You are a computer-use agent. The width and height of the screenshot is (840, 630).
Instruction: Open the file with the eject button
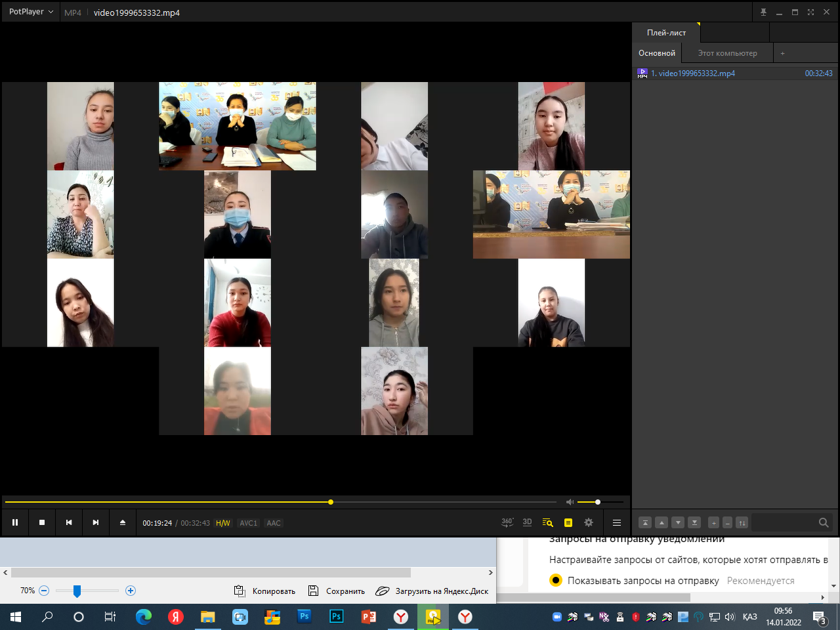pos(122,522)
